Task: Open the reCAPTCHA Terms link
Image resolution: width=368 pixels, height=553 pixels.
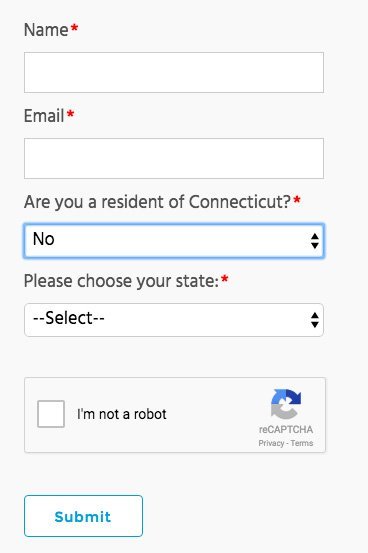Action: click(302, 443)
